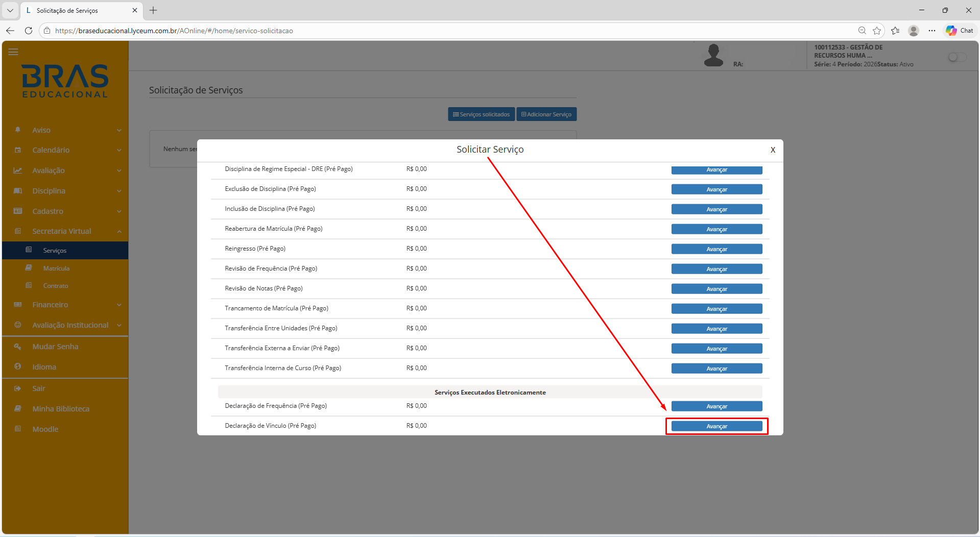Add page to favorites with star icon
This screenshot has height=537, width=980.
[x=877, y=31]
